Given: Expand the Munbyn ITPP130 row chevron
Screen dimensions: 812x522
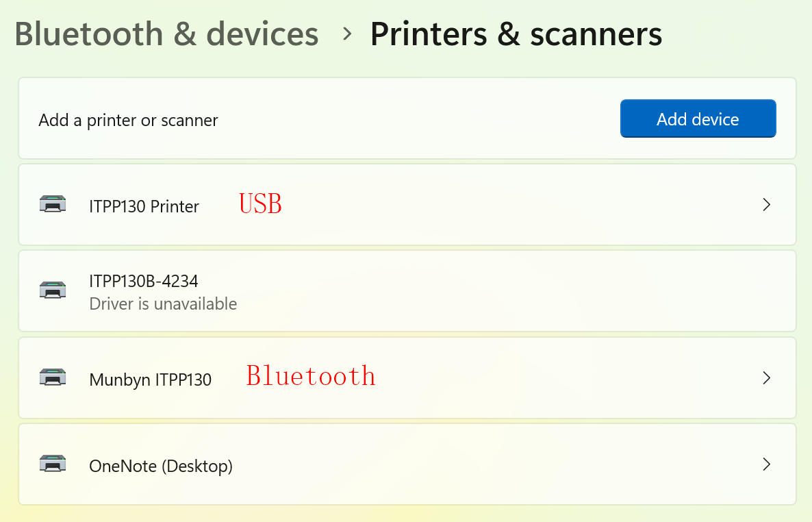Looking at the screenshot, I should coord(766,378).
